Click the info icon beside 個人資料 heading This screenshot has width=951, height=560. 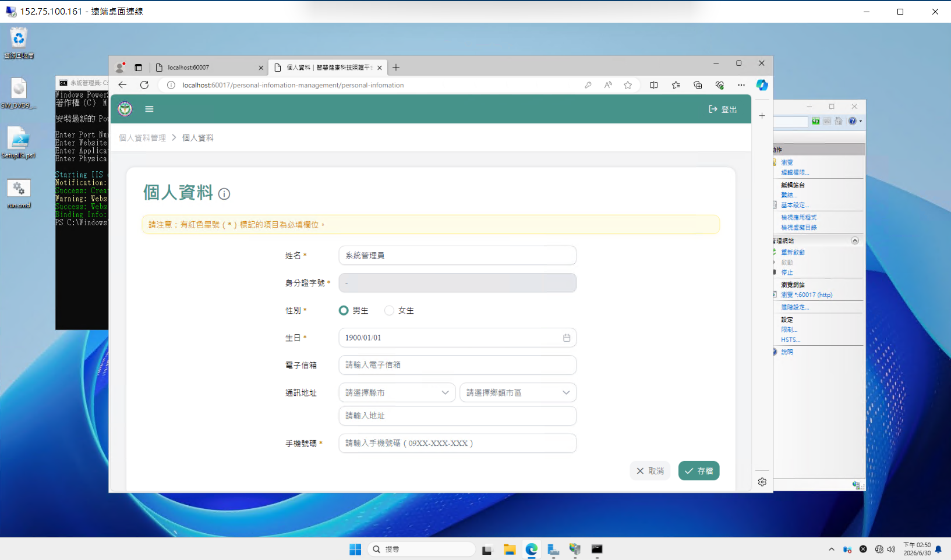(x=224, y=194)
